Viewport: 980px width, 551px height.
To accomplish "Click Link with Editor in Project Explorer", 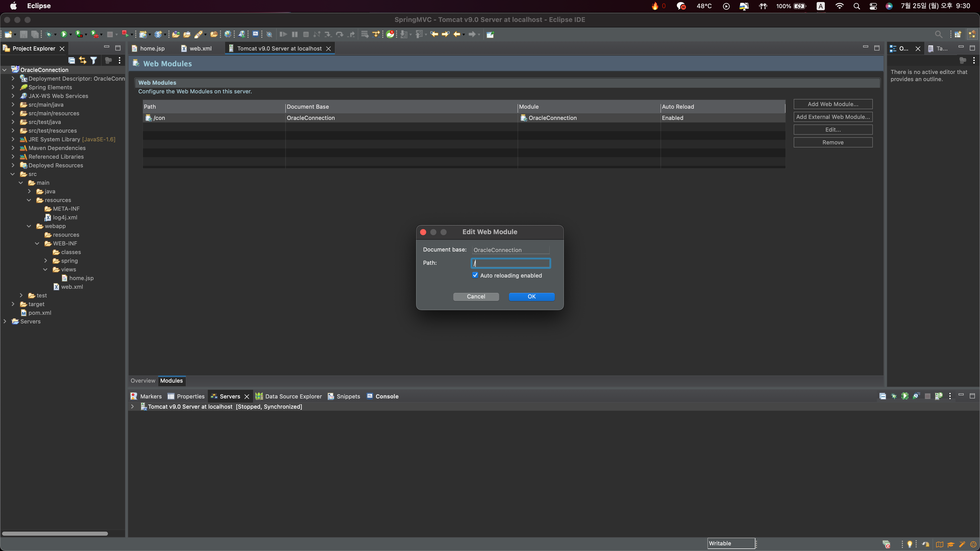I will point(82,60).
